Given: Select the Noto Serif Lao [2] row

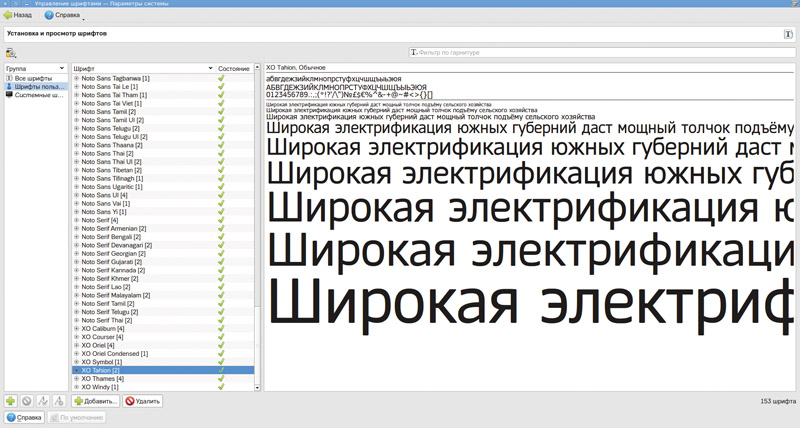Looking at the screenshot, I should (163, 287).
